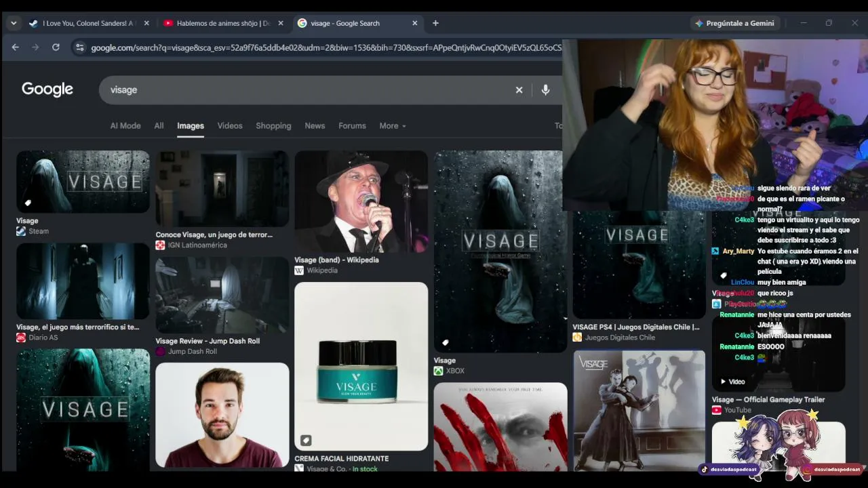
Task: Select the 'visage - Google Search' tab
Action: coord(358,23)
